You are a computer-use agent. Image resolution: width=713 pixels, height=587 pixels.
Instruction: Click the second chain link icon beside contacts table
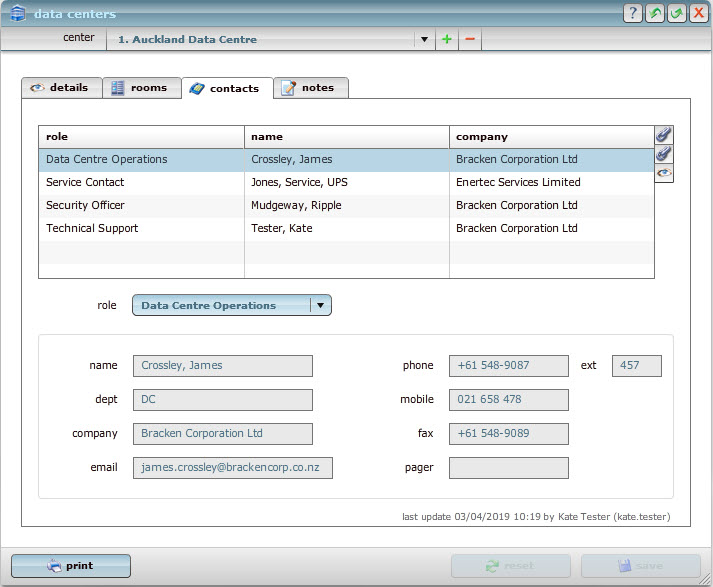coord(663,154)
